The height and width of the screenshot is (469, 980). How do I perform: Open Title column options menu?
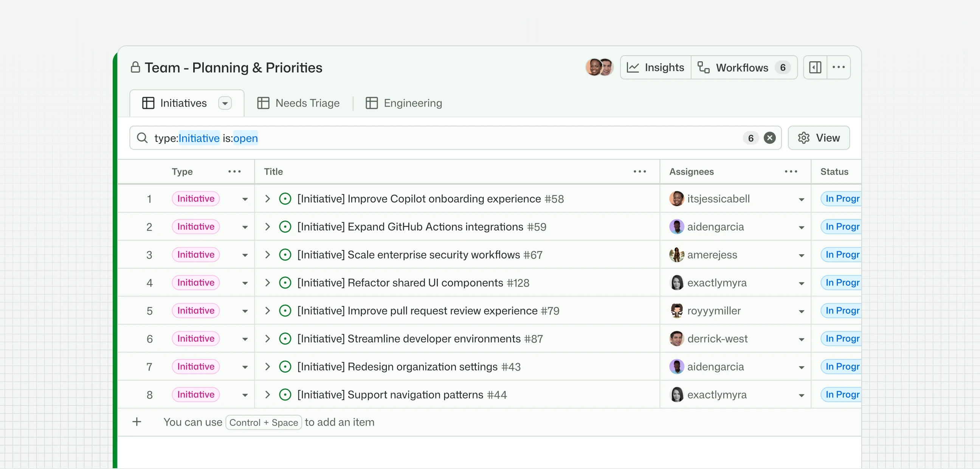(639, 172)
